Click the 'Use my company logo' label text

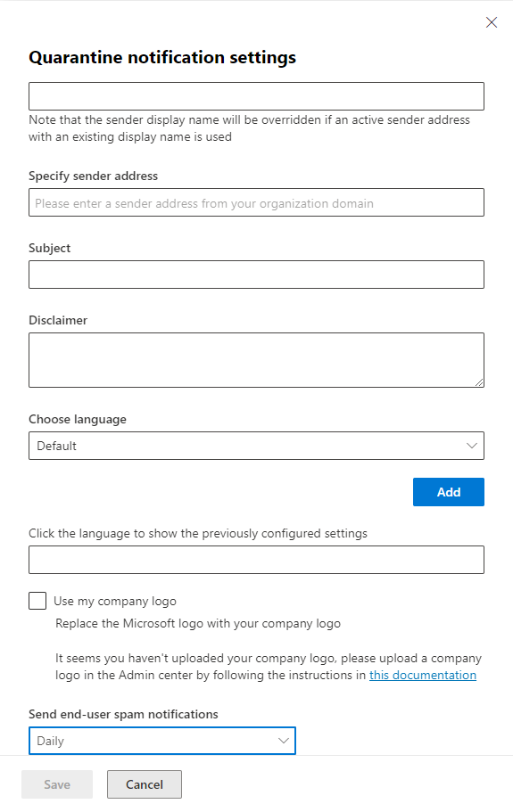point(115,602)
